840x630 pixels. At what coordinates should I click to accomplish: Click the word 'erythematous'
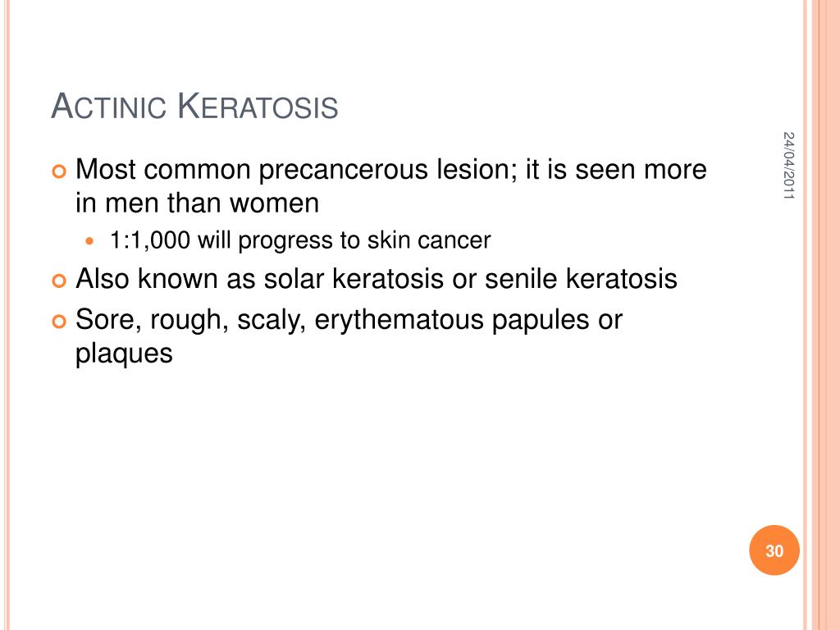(399, 320)
